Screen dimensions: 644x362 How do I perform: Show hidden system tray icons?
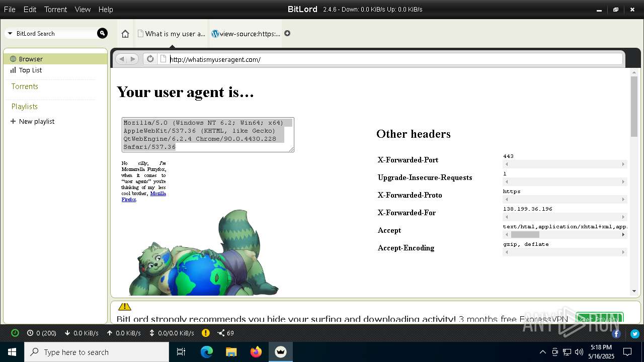point(542,352)
